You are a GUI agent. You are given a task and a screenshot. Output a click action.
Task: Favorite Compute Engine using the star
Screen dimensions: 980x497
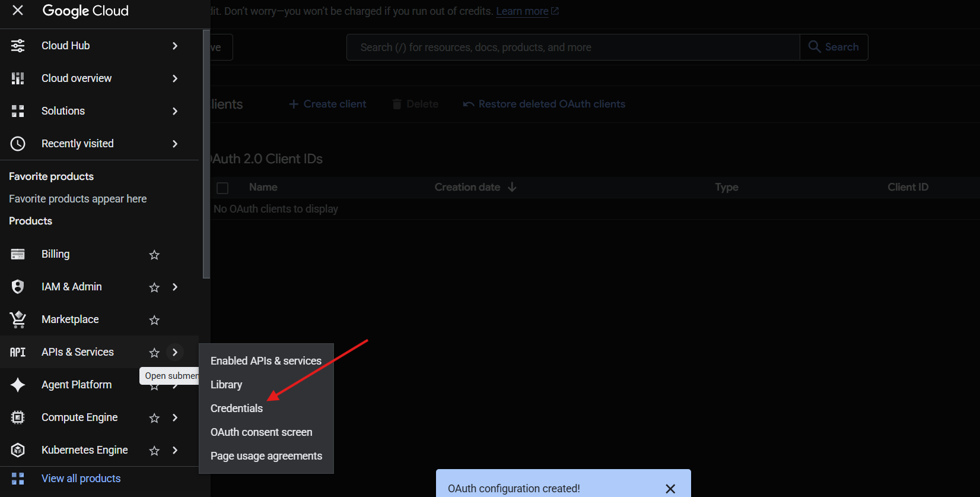154,418
